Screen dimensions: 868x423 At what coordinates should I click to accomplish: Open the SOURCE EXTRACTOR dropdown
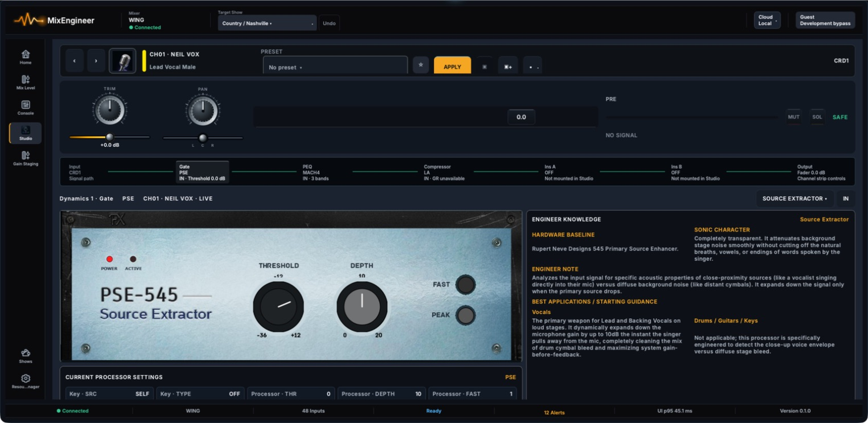[795, 199]
